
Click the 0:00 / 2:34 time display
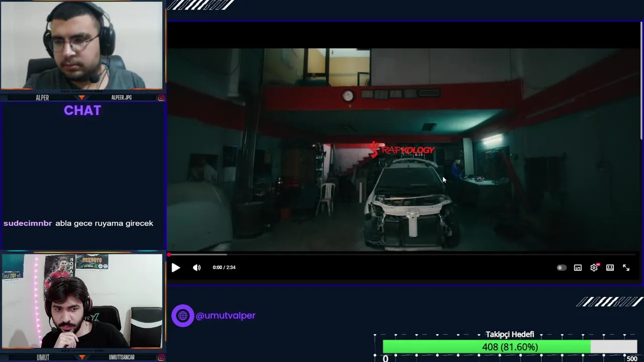tap(224, 267)
